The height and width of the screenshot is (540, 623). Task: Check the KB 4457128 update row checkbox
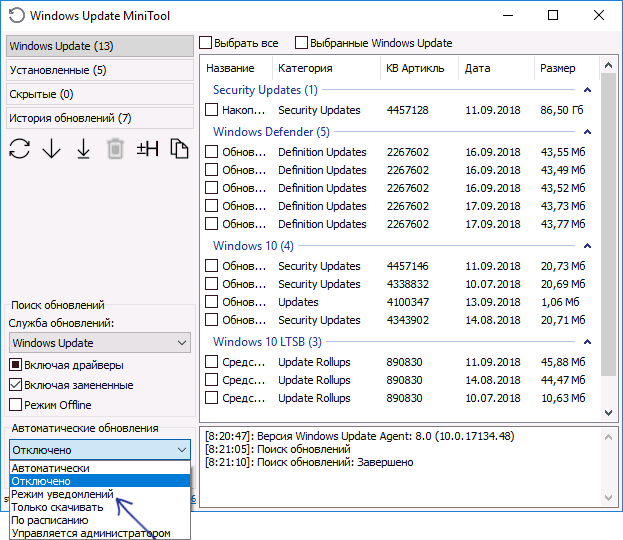[211, 110]
